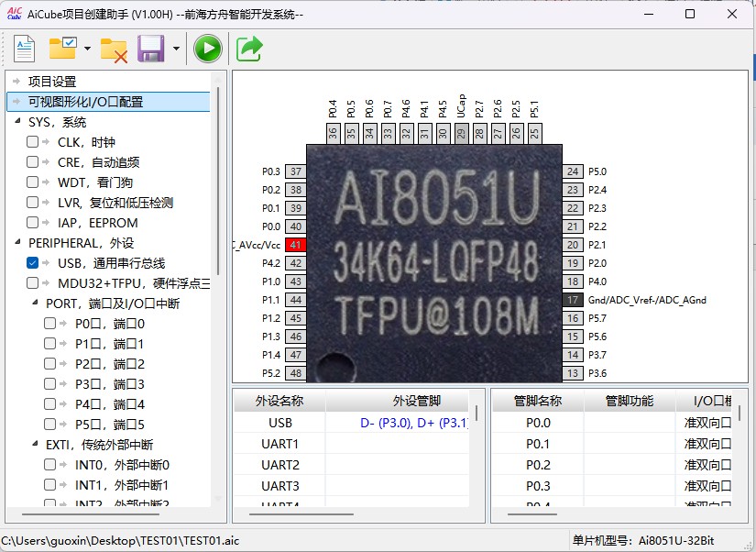Click chip pin 25 for P5.1

click(x=534, y=133)
